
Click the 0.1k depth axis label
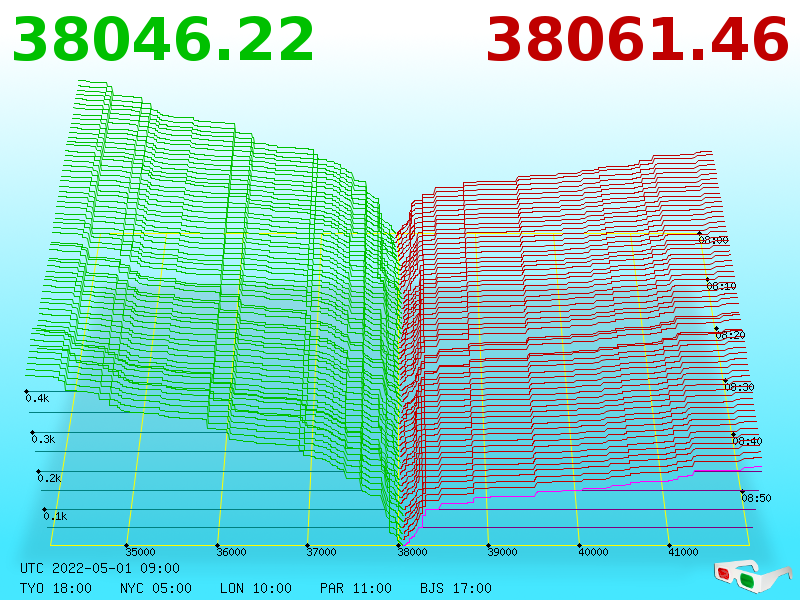pyautogui.click(x=56, y=516)
